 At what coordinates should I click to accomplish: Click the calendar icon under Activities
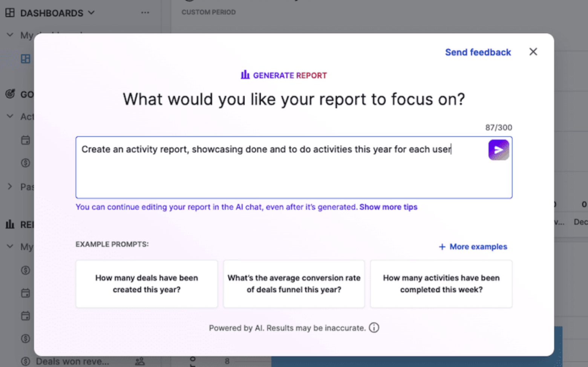[25, 140]
